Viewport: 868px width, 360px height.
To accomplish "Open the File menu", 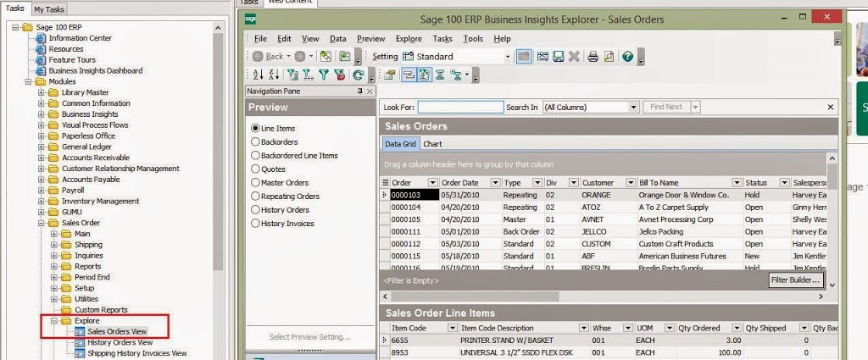I will [x=260, y=39].
